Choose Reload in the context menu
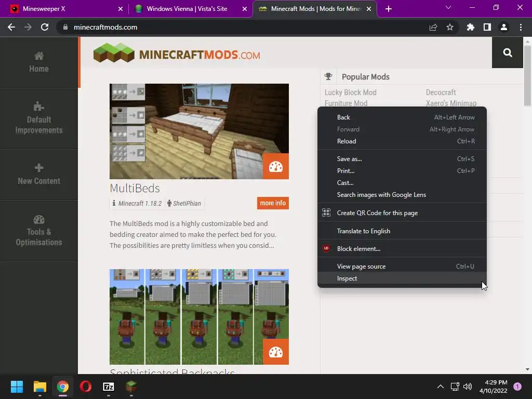Viewport: 532px width, 399px height. 402,141
